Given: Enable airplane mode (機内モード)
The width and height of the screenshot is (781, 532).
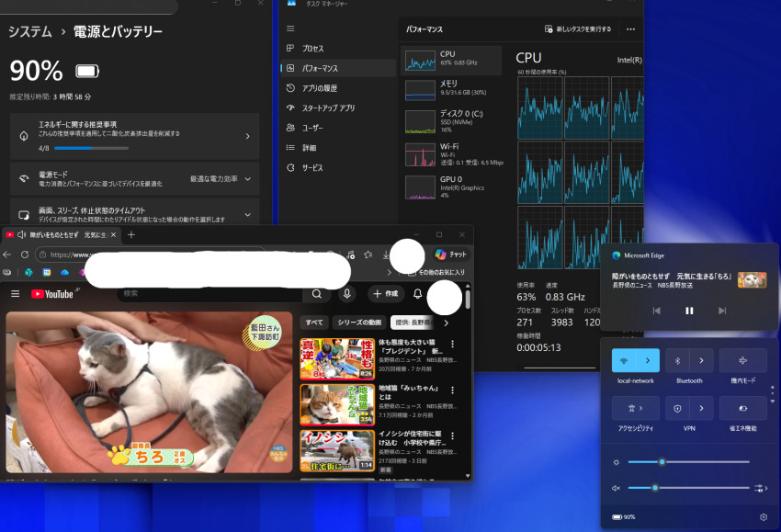Looking at the screenshot, I should tap(742, 360).
